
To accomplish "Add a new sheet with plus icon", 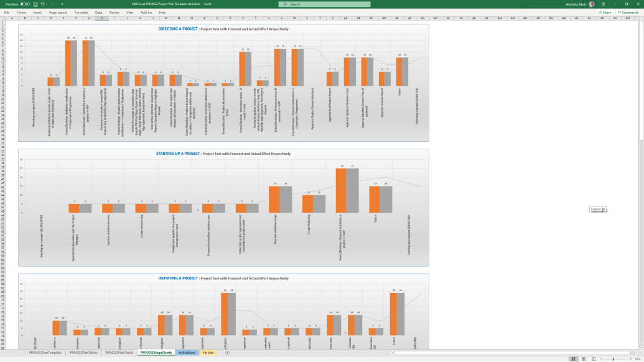I will [227, 353].
